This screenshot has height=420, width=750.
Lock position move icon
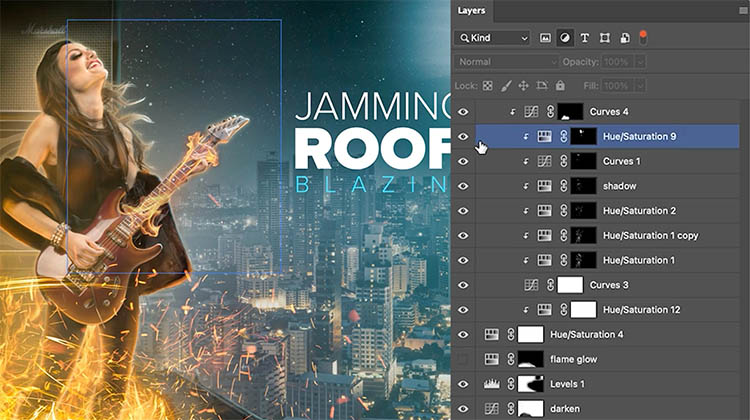click(524, 86)
